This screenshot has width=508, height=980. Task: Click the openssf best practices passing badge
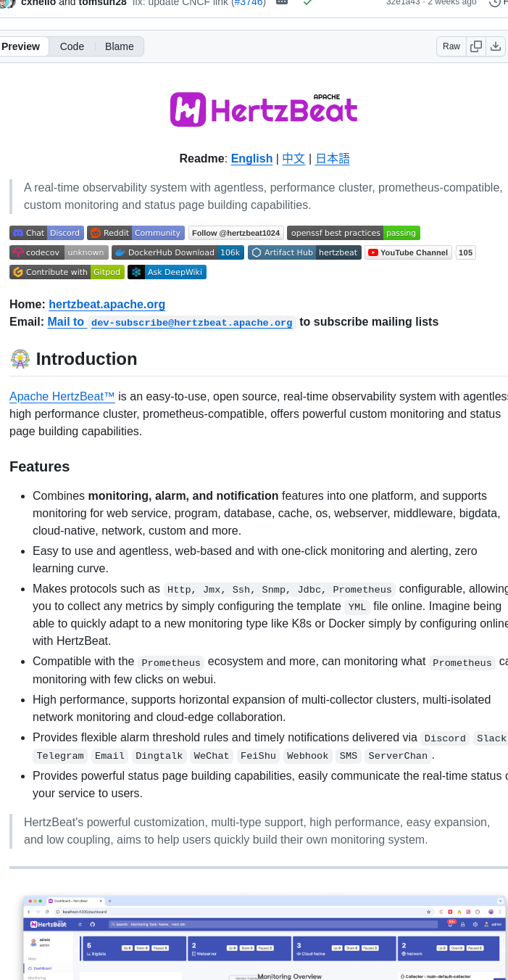[x=354, y=232]
